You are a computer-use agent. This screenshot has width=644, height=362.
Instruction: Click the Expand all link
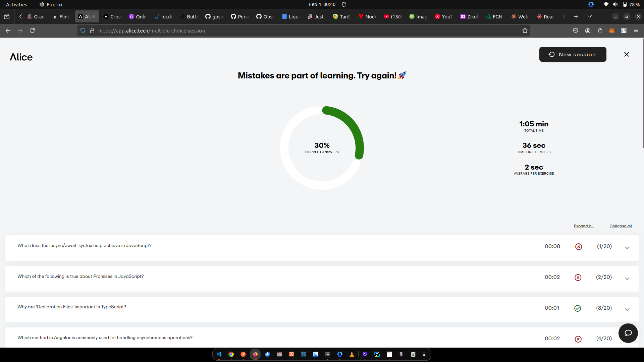[x=583, y=226]
